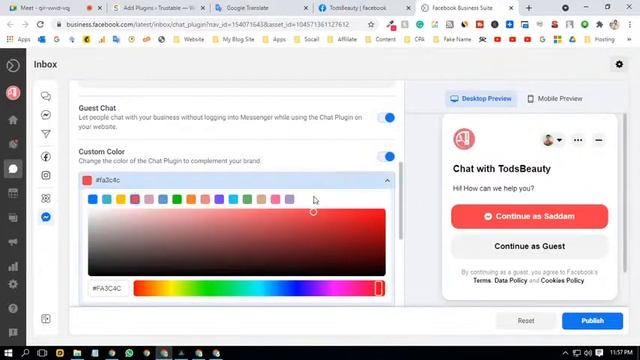Open the Chat Plugin messenger icon
The image size is (640, 360).
pos(46,217)
